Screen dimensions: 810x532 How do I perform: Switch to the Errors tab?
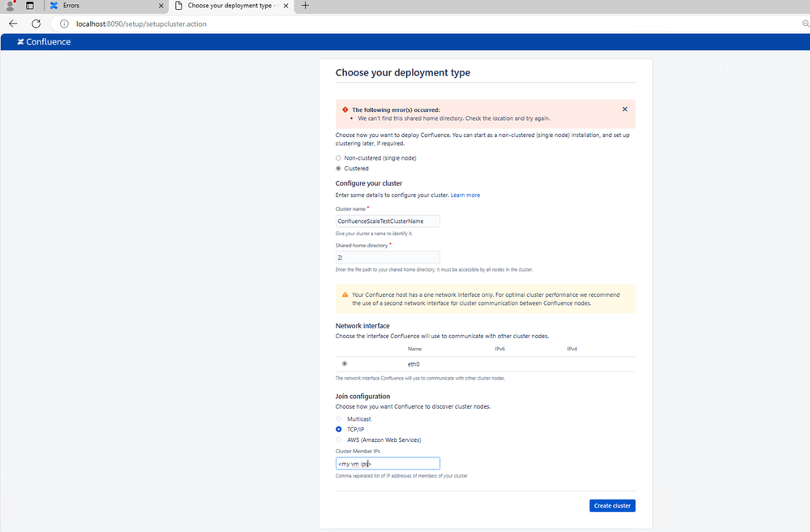pos(106,6)
